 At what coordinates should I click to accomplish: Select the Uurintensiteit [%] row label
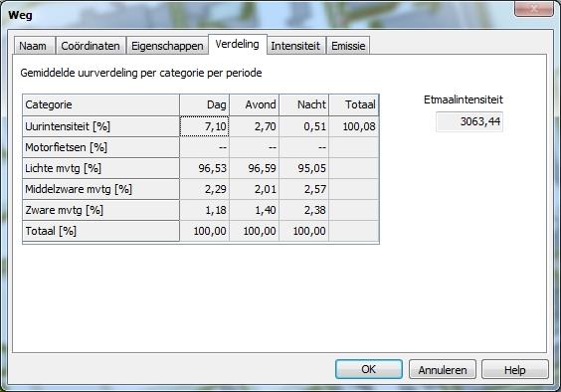tap(100, 126)
